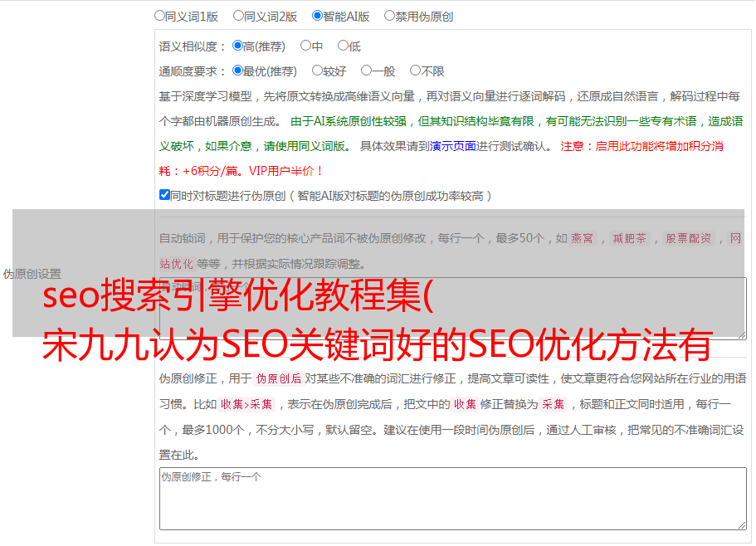Select the 同义词1版 radio option
Image resolution: width=756 pixels, height=546 pixels.
[x=160, y=16]
